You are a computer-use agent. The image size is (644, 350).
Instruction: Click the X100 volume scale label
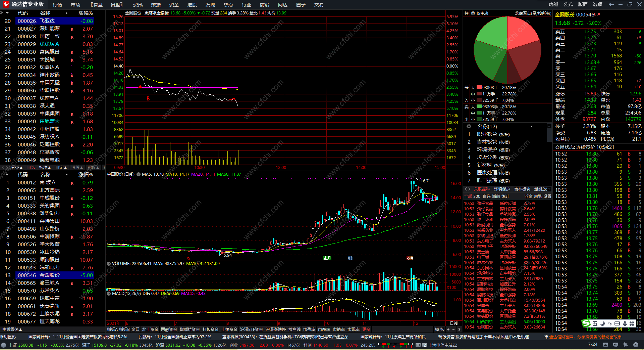pyautogui.click(x=451, y=288)
